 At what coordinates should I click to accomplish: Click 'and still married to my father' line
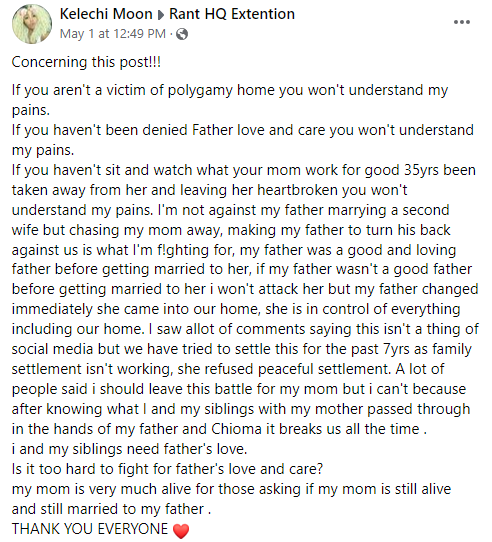point(111,509)
